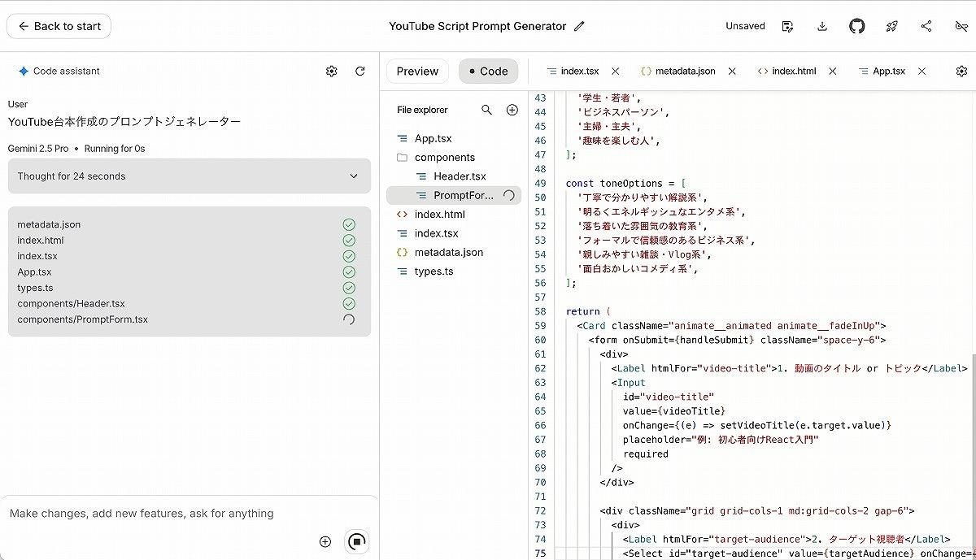Download the app with the download icon
The image size is (976, 560).
coord(822,26)
